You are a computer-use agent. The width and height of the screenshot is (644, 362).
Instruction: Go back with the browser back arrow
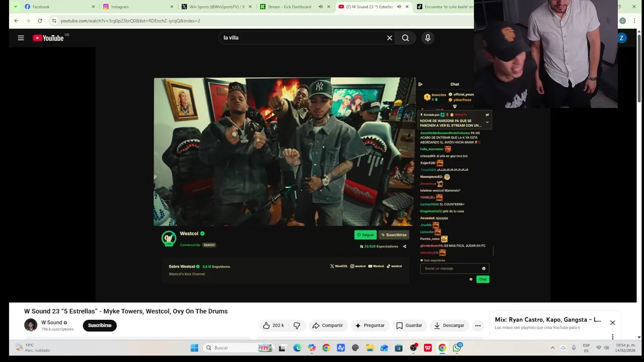(16, 21)
